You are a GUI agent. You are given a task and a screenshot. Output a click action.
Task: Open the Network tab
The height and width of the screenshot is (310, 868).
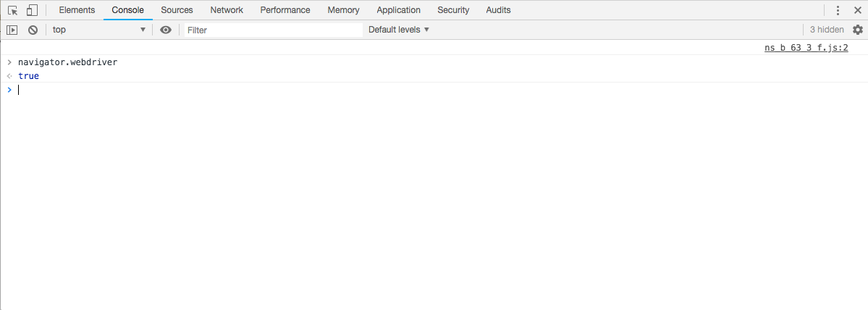[x=227, y=10]
